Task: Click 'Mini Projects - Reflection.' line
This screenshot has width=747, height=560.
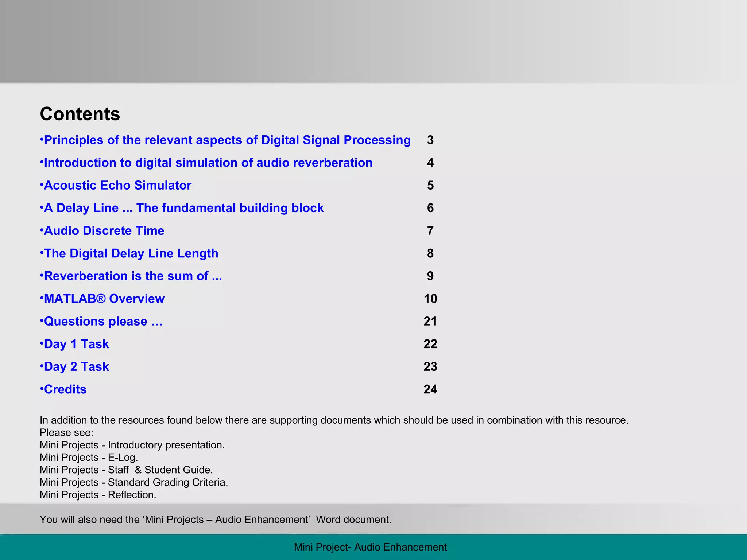Action: click(98, 495)
